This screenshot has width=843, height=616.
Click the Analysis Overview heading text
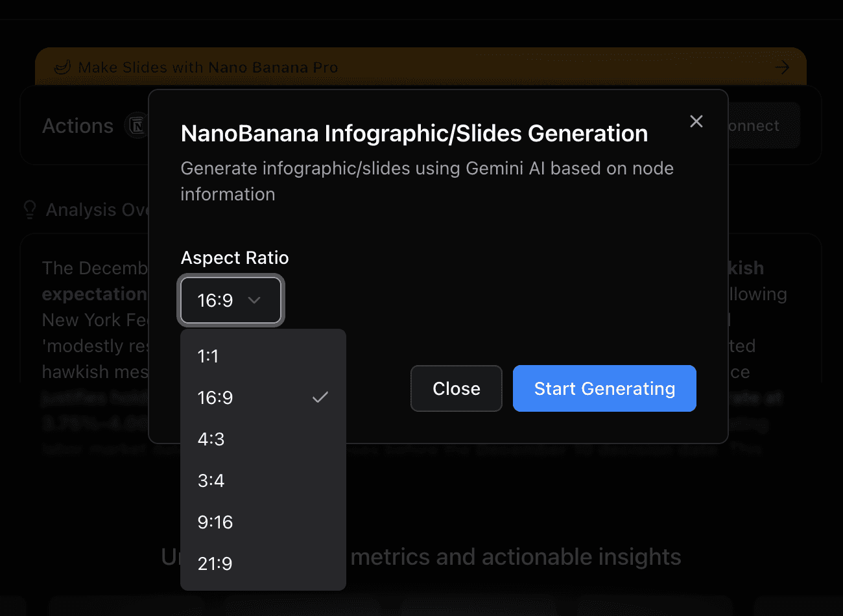97,210
